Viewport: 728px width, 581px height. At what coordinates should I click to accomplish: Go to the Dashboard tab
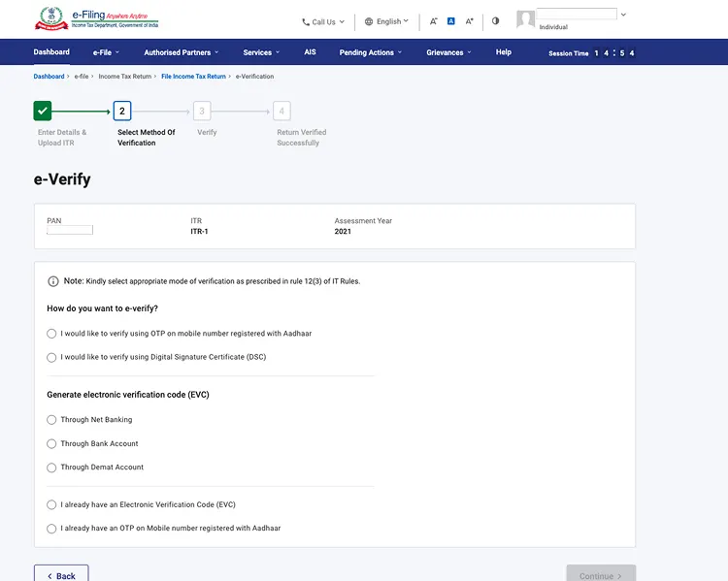[51, 52]
